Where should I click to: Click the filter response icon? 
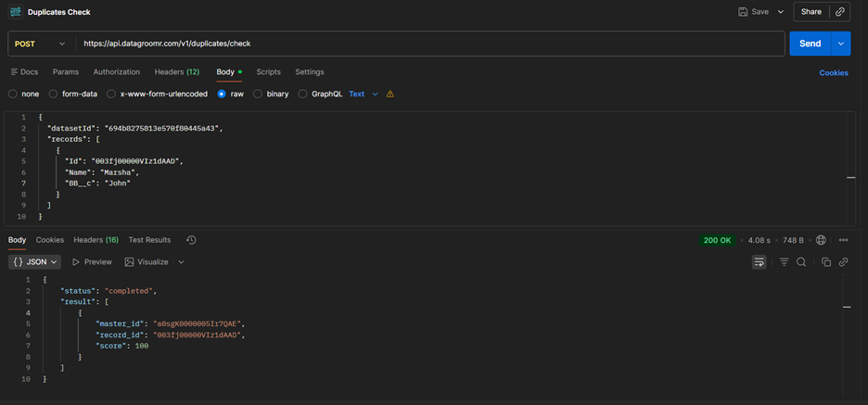[784, 261]
